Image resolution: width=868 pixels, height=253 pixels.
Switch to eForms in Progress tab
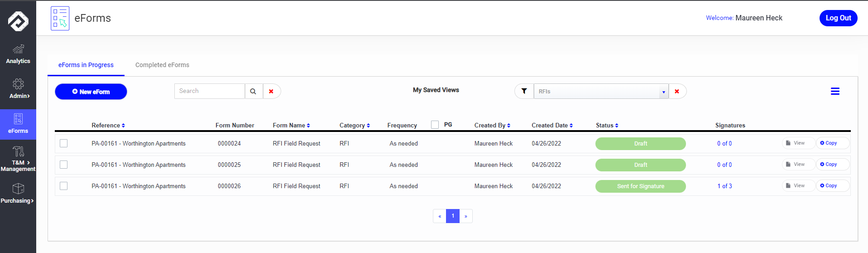[86, 65]
